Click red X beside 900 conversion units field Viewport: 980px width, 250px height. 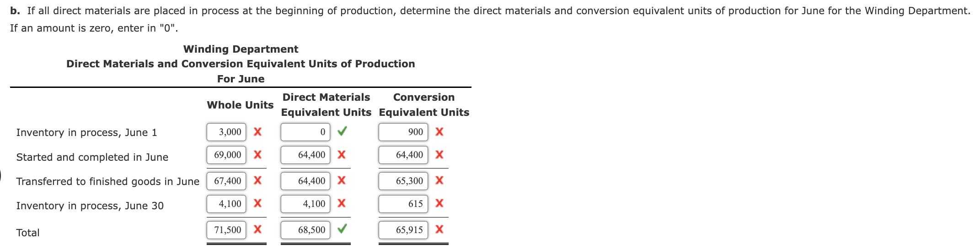(439, 132)
